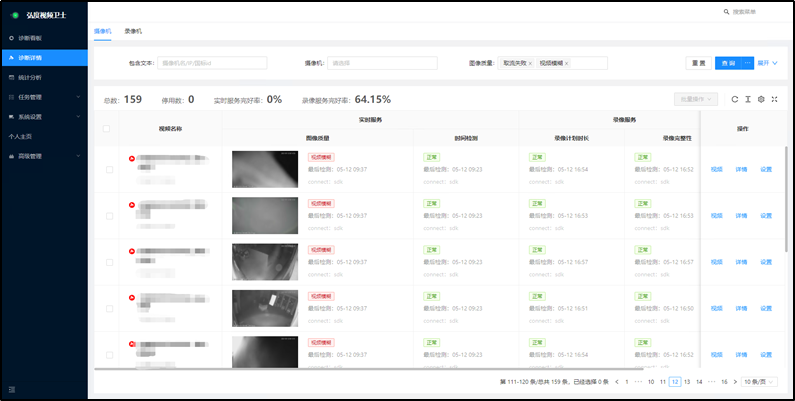Toggle fullscreen with the expand-arrows icon
The height and width of the screenshot is (401, 795).
(774, 99)
